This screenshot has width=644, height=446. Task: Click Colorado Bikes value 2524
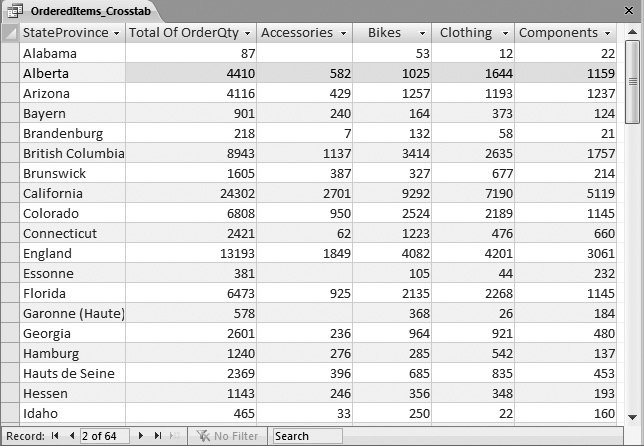coord(392,214)
